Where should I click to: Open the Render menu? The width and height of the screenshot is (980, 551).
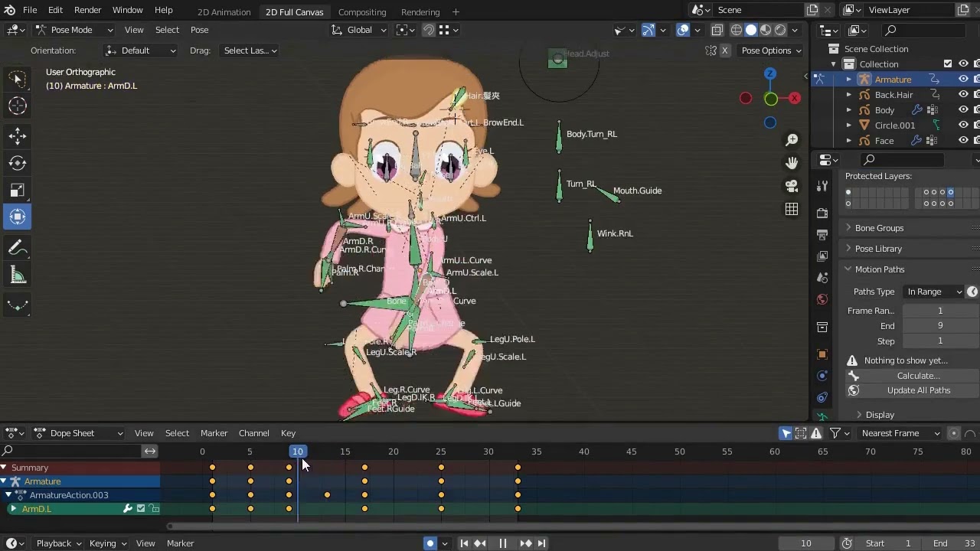click(x=87, y=10)
